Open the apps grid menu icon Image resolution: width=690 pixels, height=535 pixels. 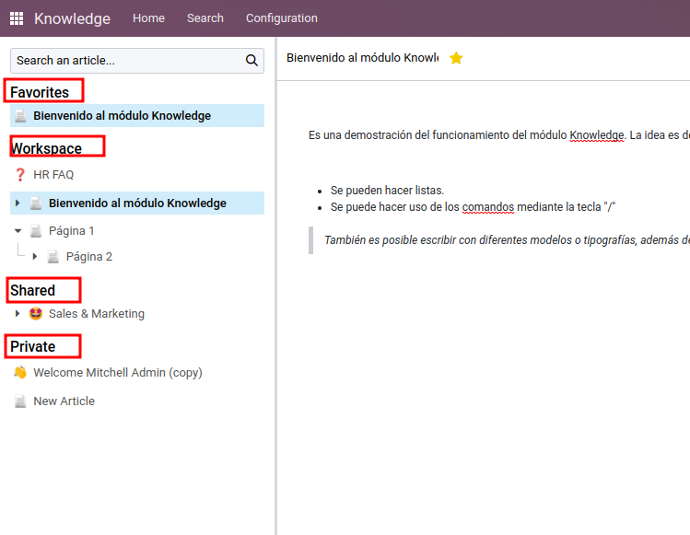coord(16,18)
